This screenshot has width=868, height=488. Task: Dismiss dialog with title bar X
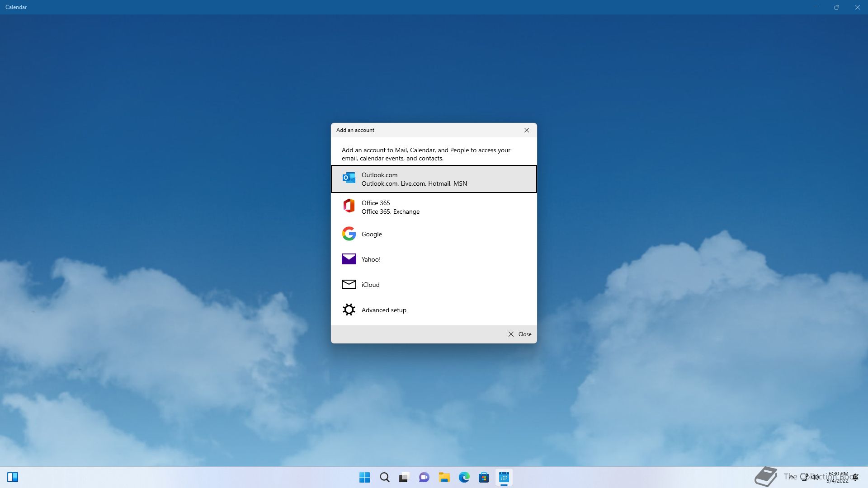point(526,130)
